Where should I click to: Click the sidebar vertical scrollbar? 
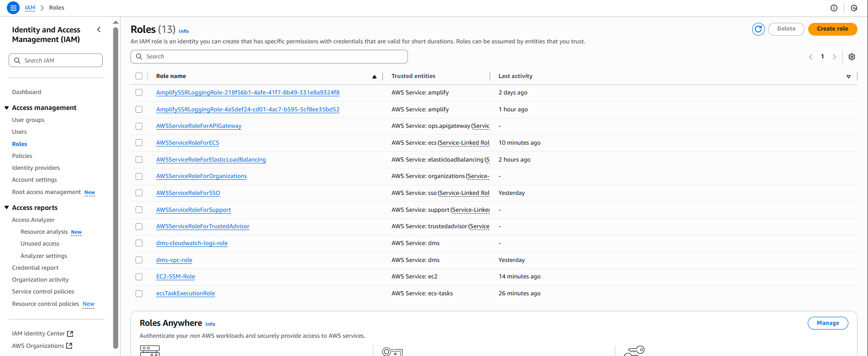click(115, 183)
